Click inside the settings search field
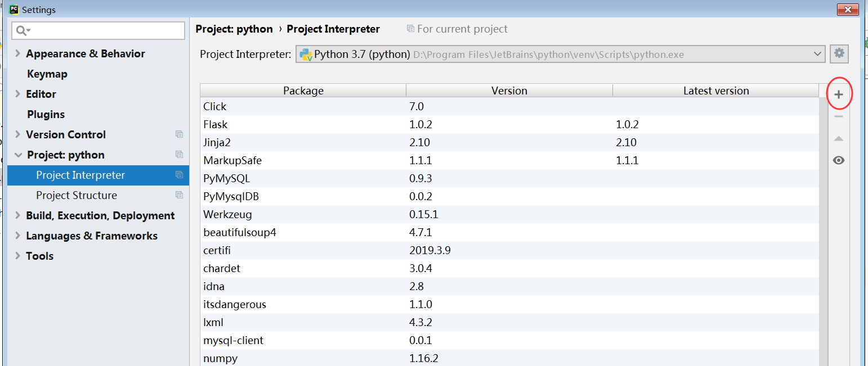 click(98, 30)
